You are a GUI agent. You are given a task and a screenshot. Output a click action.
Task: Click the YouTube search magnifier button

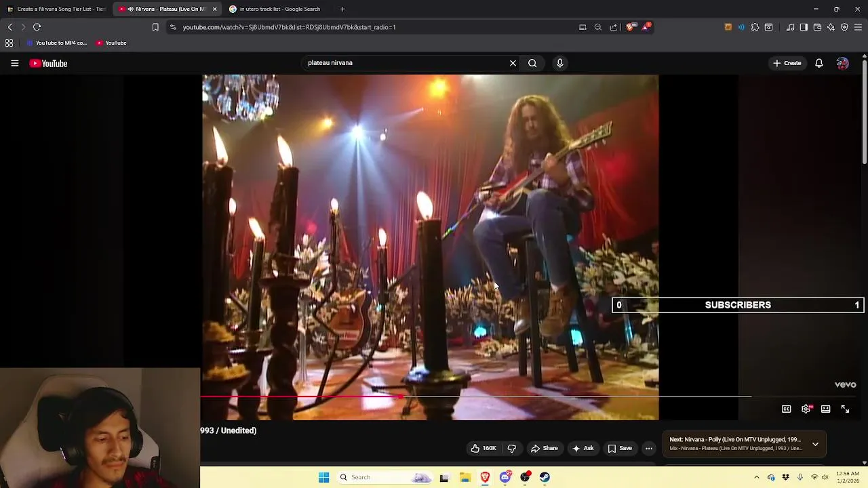[532, 63]
